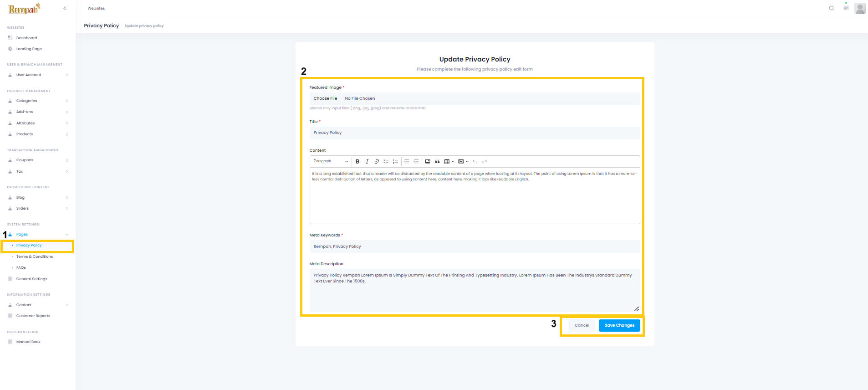Screen dimensions: 868x390
Task: Open the chat messages icon
Action: [x=846, y=8]
